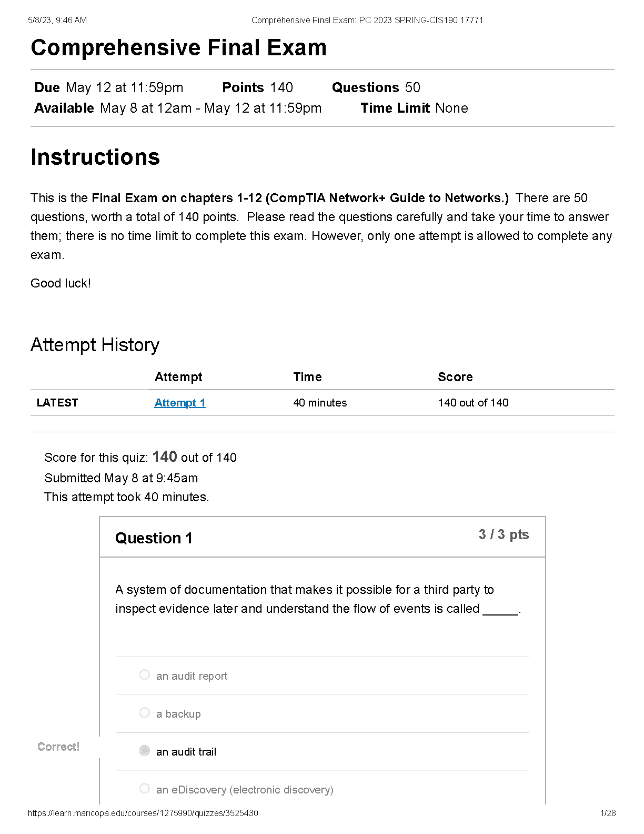
Task: Click the Attempt History heading
Action: (x=95, y=345)
